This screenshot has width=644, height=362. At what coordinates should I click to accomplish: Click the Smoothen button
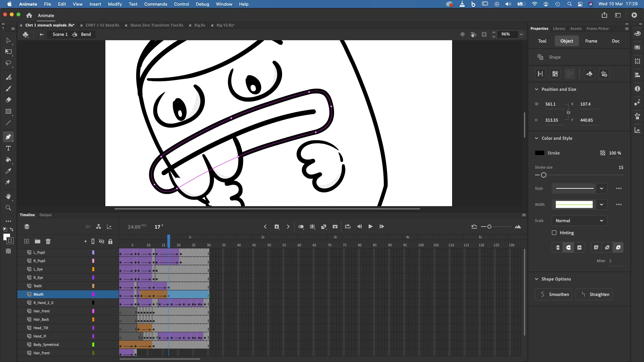point(553,294)
